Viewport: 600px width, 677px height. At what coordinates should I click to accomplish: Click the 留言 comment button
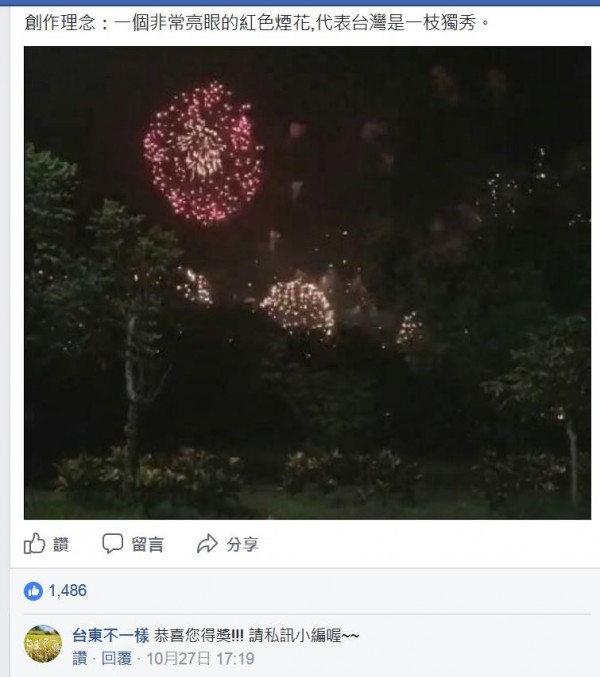(x=147, y=544)
